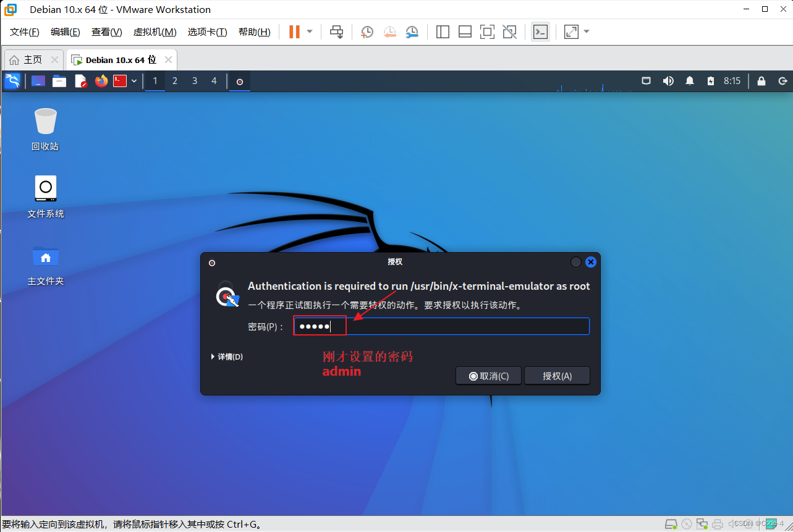Open the dropdown next to the terminal panel icon
Image resolution: width=793 pixels, height=532 pixels.
tap(134, 81)
